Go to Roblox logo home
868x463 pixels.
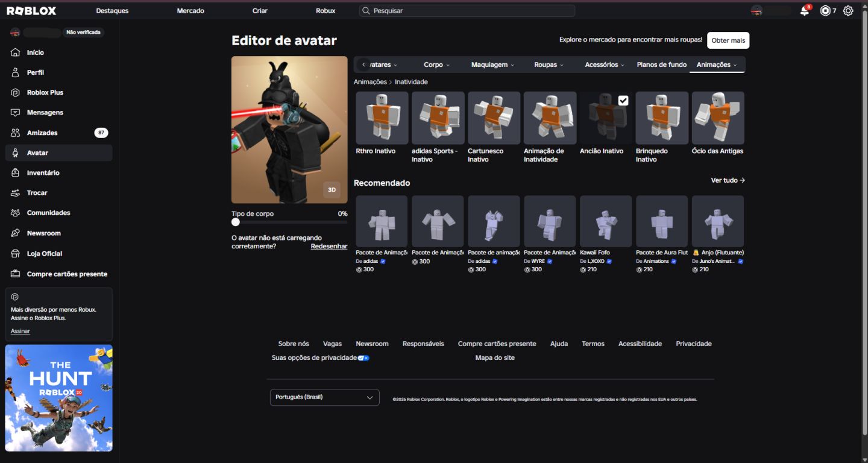tap(31, 11)
